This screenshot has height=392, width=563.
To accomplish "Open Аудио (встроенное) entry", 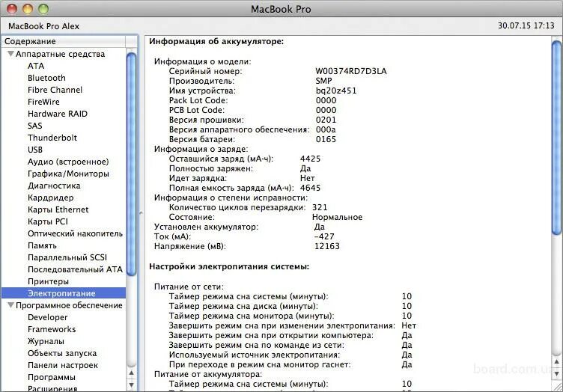I will click(x=68, y=162).
